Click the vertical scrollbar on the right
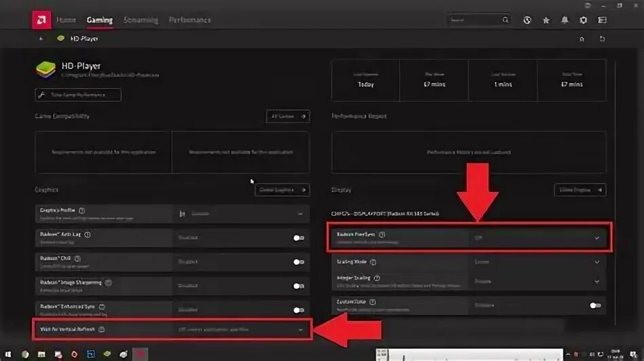Image resolution: width=644 pixels, height=361 pixels. (x=615, y=193)
